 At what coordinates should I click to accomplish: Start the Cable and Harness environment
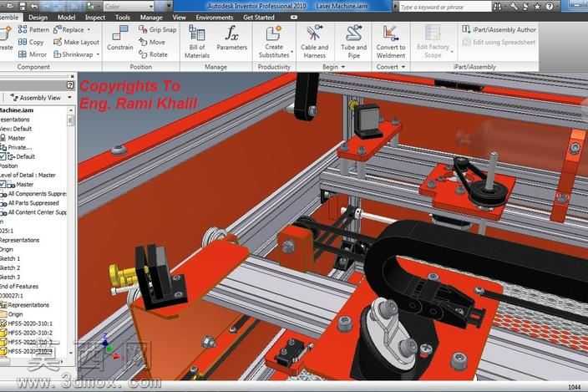coord(314,41)
